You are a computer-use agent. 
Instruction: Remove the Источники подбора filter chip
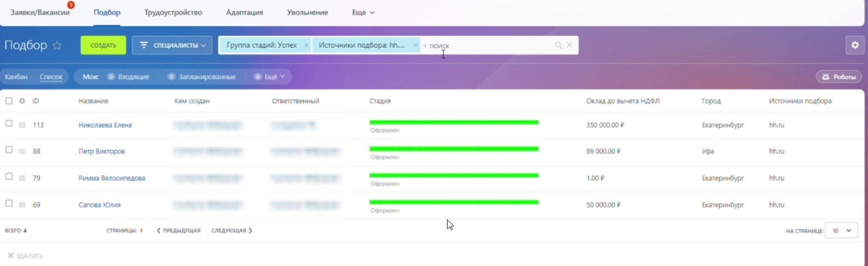pos(415,45)
